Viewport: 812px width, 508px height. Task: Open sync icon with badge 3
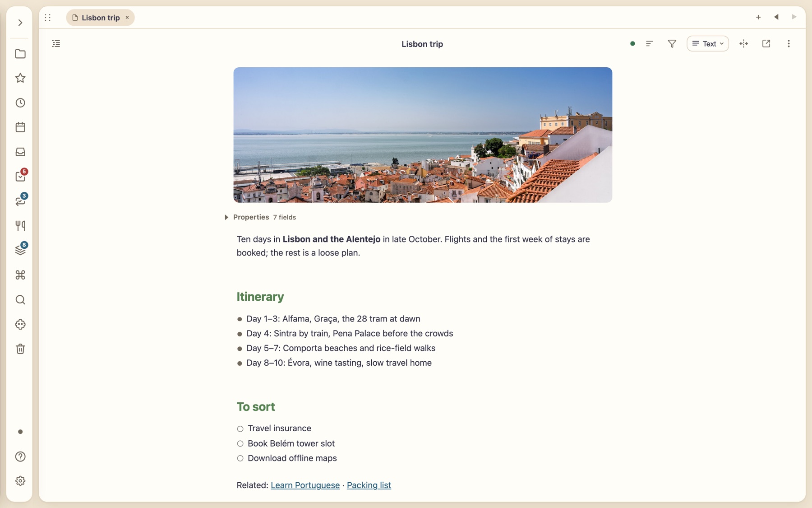point(21,200)
